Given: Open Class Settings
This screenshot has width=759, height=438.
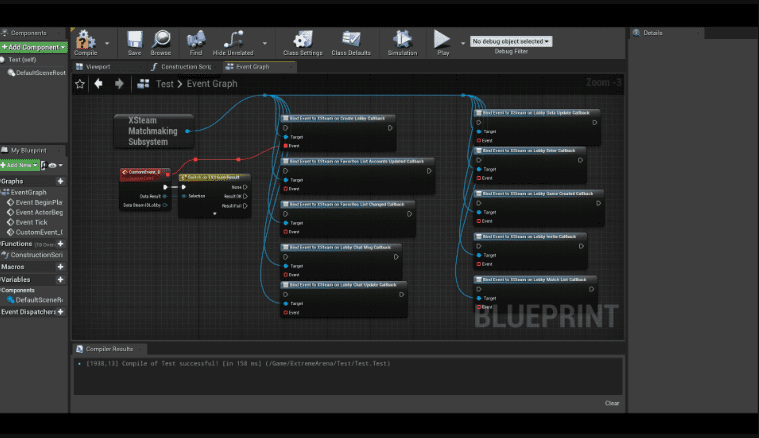Looking at the screenshot, I should click(x=303, y=43).
